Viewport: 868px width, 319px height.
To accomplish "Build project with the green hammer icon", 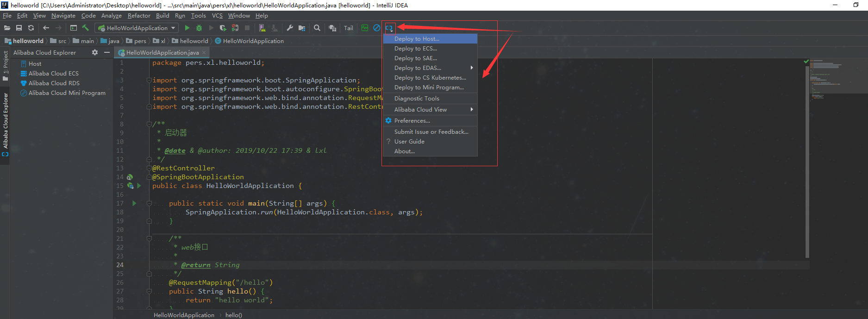I will 85,28.
